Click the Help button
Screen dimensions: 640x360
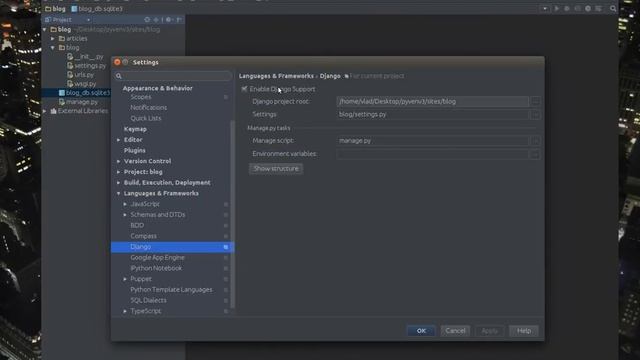click(x=524, y=331)
